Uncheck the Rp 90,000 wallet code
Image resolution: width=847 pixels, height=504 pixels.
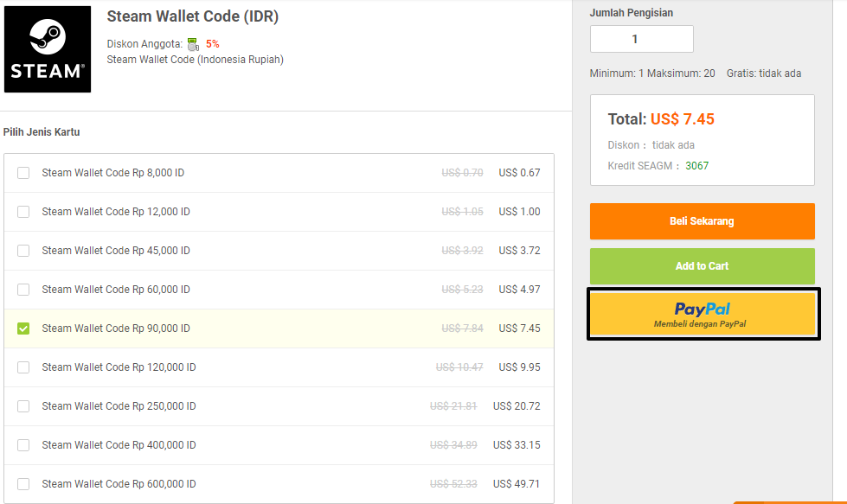(23, 328)
